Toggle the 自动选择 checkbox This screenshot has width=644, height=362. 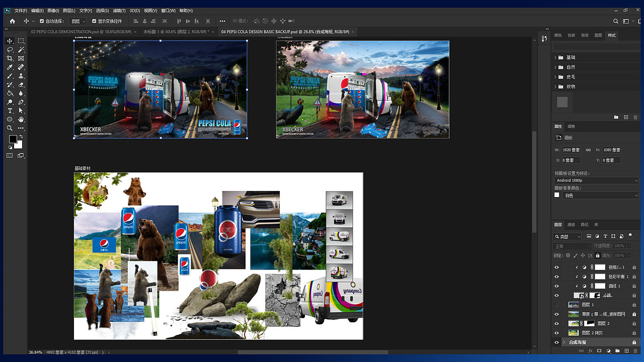pos(42,21)
